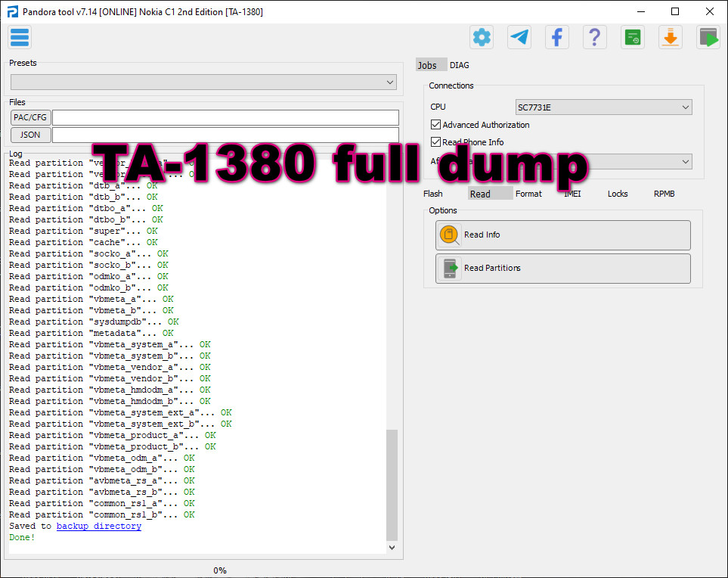Viewport: 728px width, 578px height.
Task: Click the Read Info button
Action: pyautogui.click(x=562, y=235)
